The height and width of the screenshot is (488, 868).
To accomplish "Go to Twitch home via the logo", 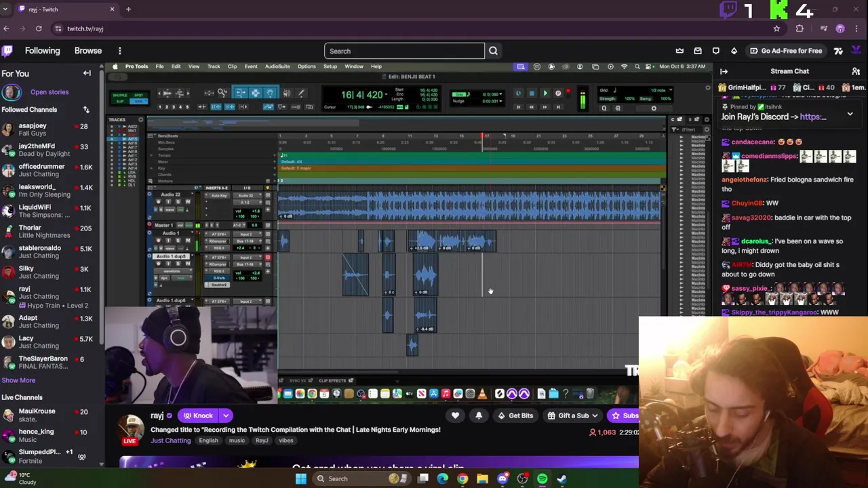I will point(7,51).
